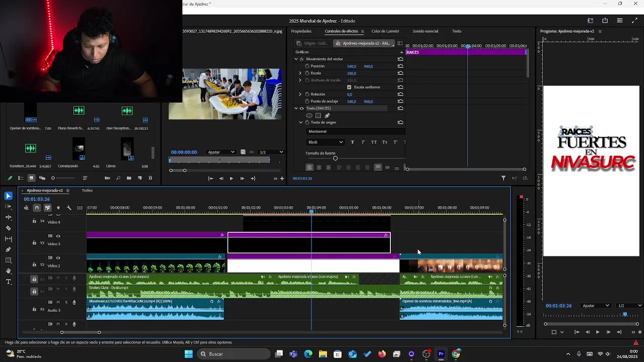Toggle timeline Snap button
The width and height of the screenshot is (644, 362).
click(x=37, y=208)
